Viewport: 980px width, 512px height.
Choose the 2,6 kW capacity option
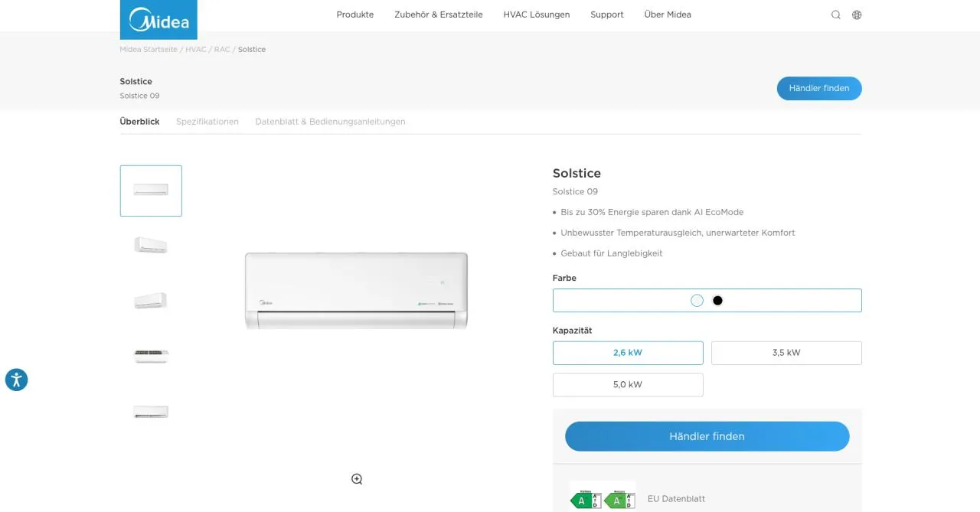628,353
